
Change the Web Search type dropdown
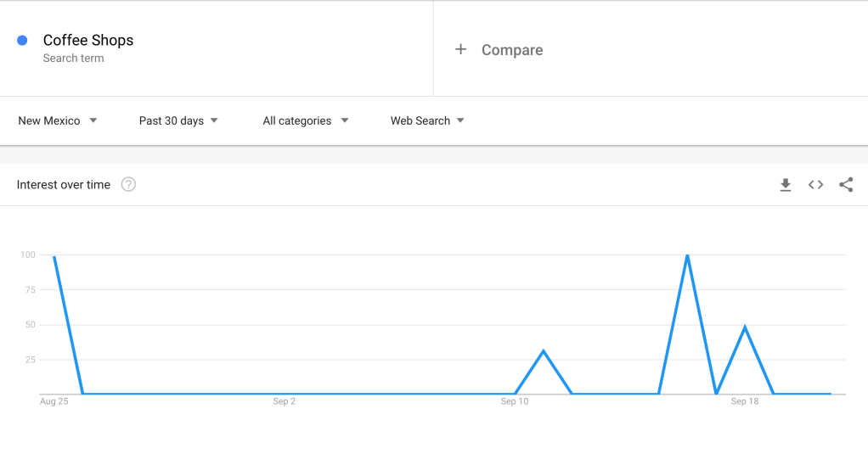427,121
